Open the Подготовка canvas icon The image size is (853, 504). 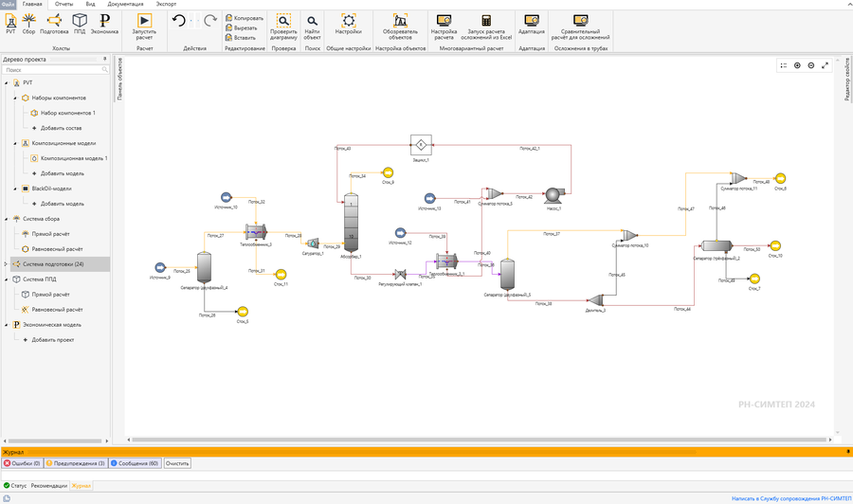[x=54, y=24]
